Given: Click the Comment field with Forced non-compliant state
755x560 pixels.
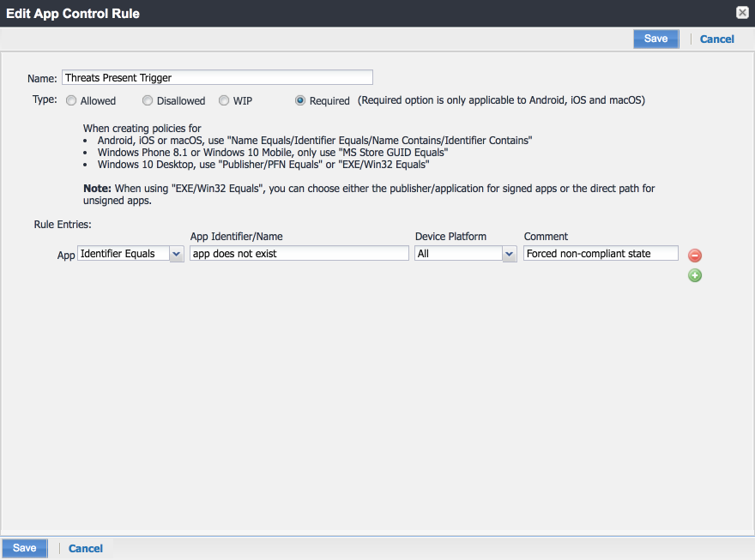Looking at the screenshot, I should click(x=601, y=253).
